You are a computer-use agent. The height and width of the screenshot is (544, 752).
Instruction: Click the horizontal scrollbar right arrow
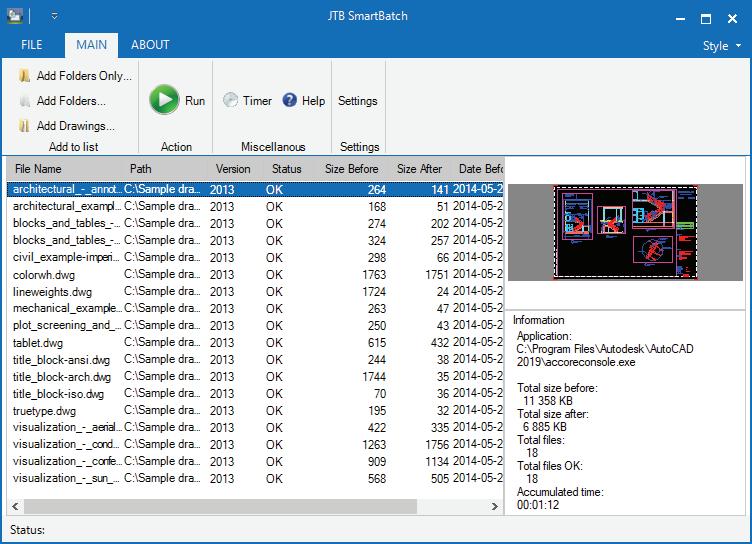[495, 506]
